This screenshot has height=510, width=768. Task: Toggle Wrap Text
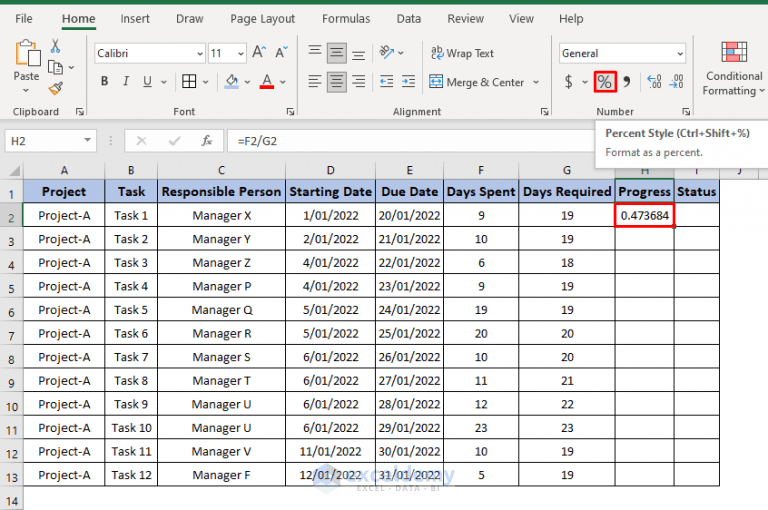coord(462,53)
